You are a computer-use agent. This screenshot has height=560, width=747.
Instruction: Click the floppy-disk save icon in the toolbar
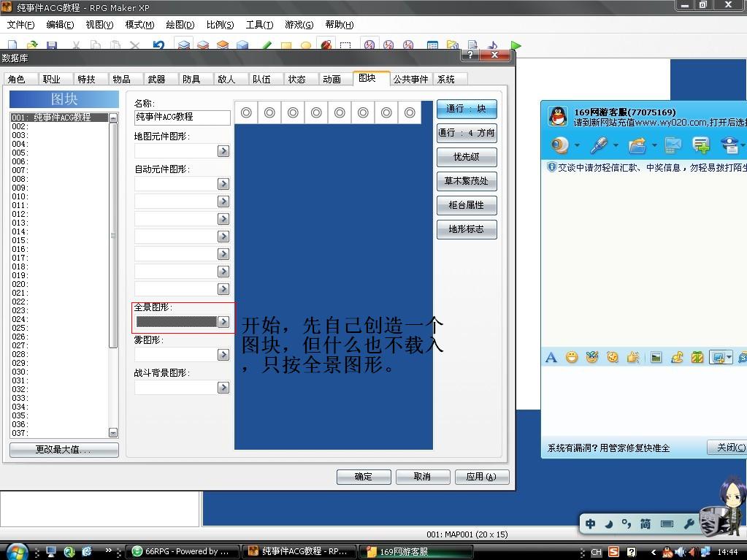pyautogui.click(x=52, y=45)
